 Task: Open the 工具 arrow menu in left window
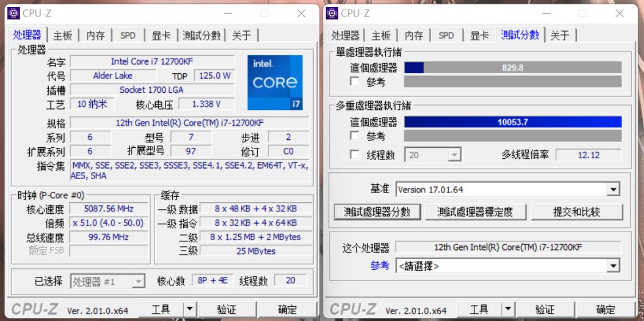pos(189,310)
